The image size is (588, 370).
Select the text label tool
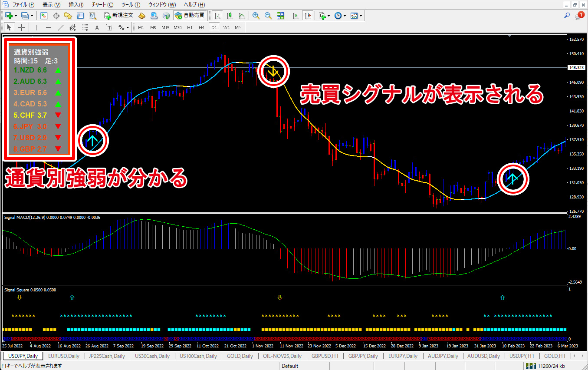[x=97, y=27]
